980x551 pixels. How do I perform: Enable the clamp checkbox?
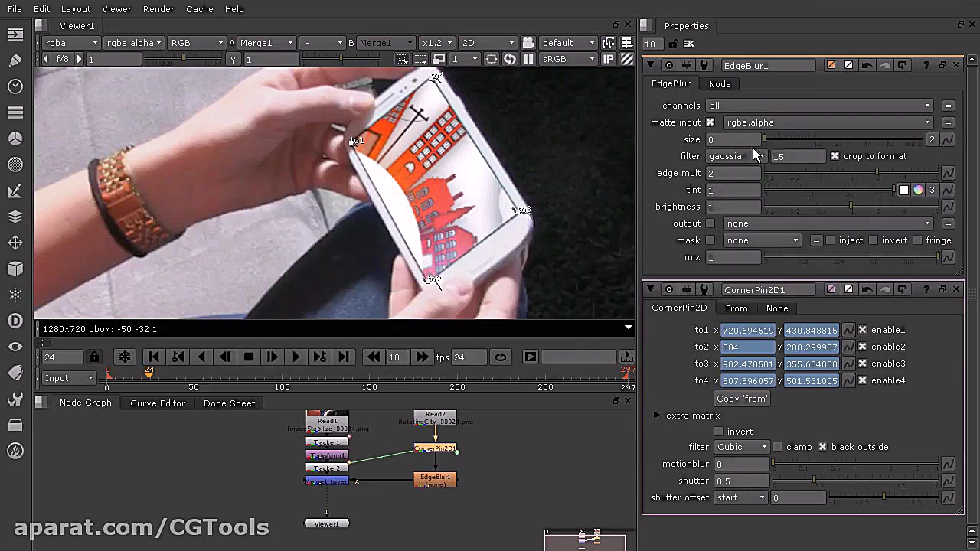778,447
